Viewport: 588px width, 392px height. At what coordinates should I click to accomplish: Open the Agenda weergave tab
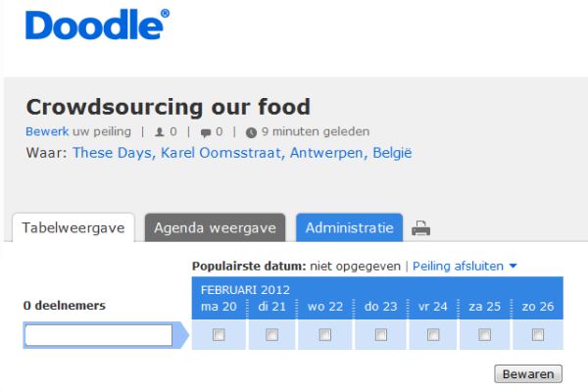click(216, 227)
